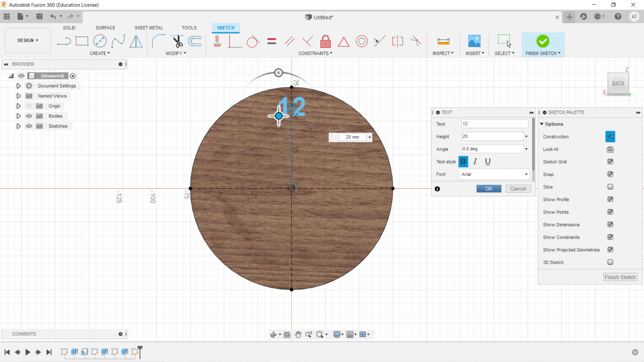Viewport: 644px width, 362px height.
Task: Enable the 3D Sketch checkbox
Action: coord(610,262)
